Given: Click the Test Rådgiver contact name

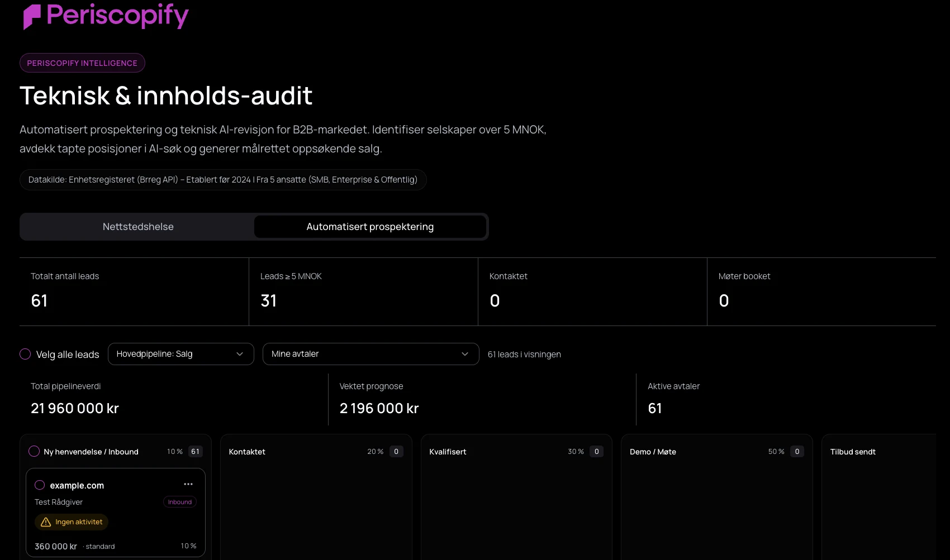Looking at the screenshot, I should tap(59, 502).
